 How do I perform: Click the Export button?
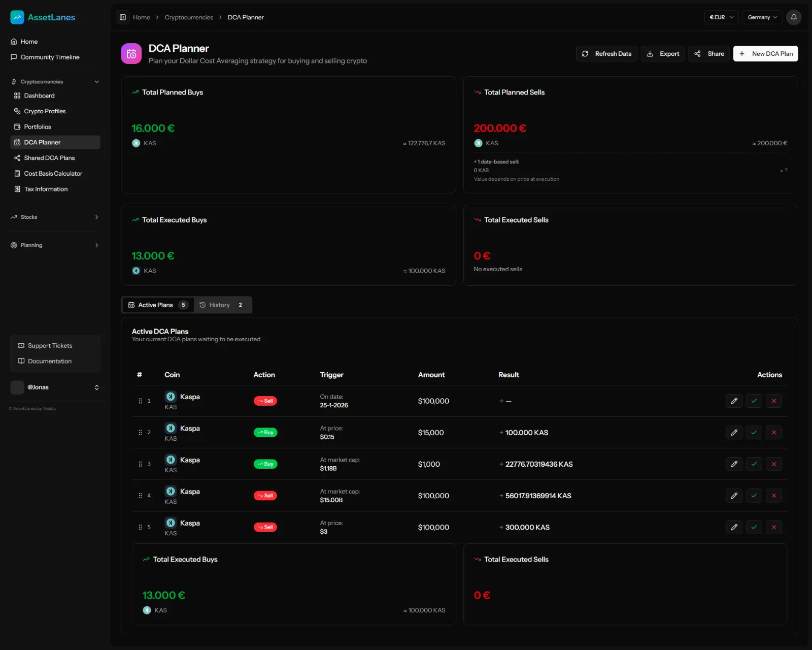tap(663, 54)
